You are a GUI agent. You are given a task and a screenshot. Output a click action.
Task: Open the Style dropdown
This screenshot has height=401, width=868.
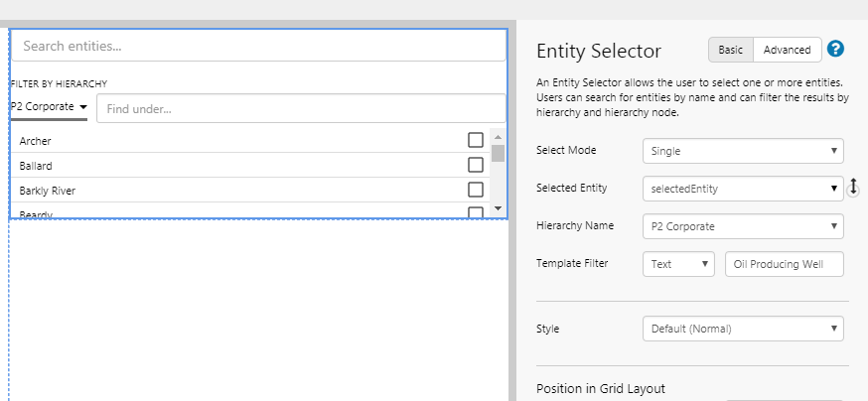pyautogui.click(x=743, y=328)
